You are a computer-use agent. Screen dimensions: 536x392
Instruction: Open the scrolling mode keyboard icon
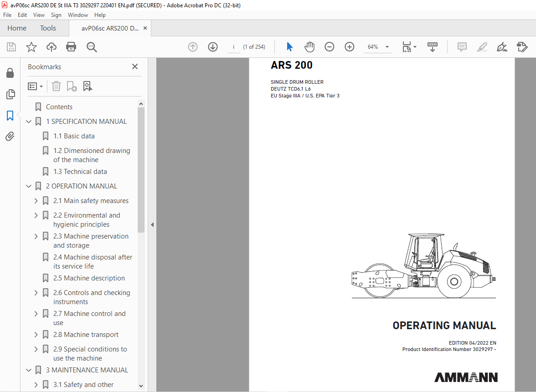[433, 47]
